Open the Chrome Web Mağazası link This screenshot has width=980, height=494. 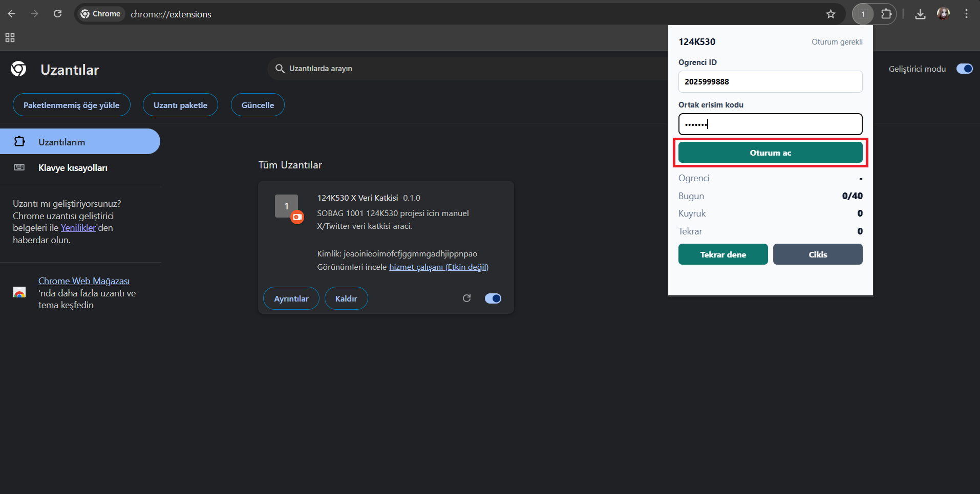84,281
